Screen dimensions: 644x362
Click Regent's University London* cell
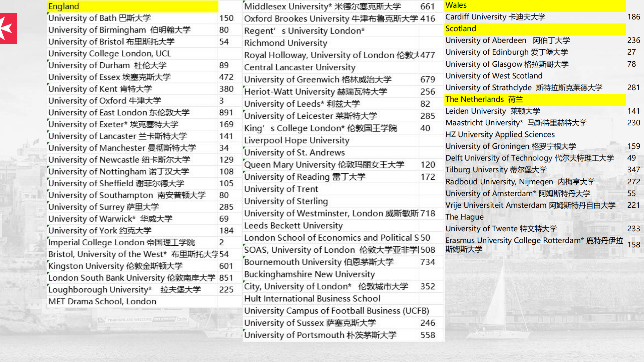[x=331, y=31]
